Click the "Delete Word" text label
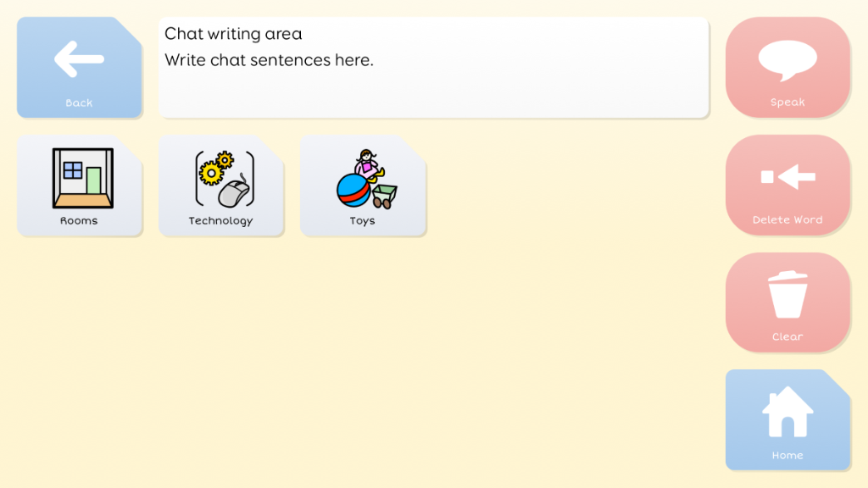The image size is (868, 488). click(x=787, y=220)
